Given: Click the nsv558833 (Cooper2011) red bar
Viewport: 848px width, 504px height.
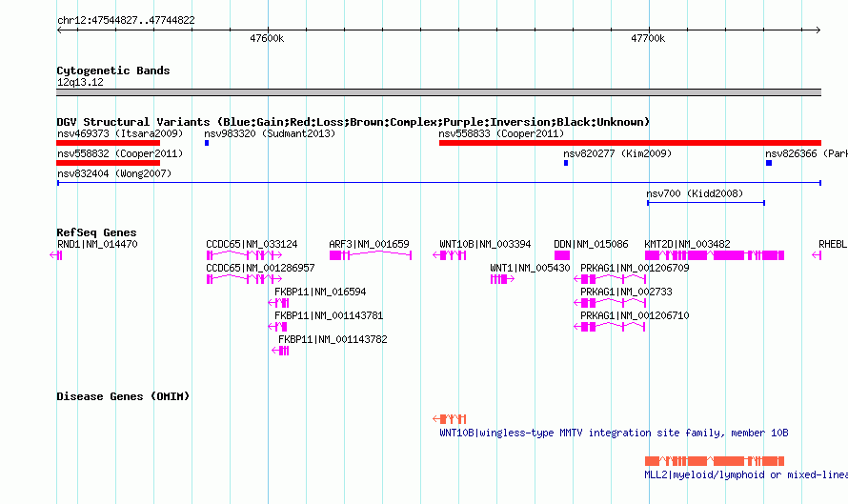Looking at the screenshot, I should [630, 143].
